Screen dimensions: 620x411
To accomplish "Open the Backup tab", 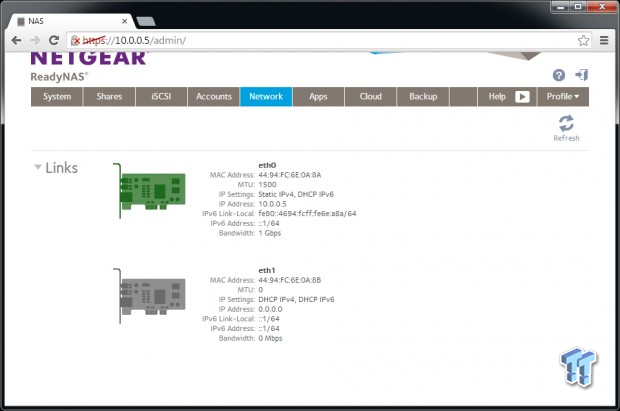I will click(x=423, y=97).
